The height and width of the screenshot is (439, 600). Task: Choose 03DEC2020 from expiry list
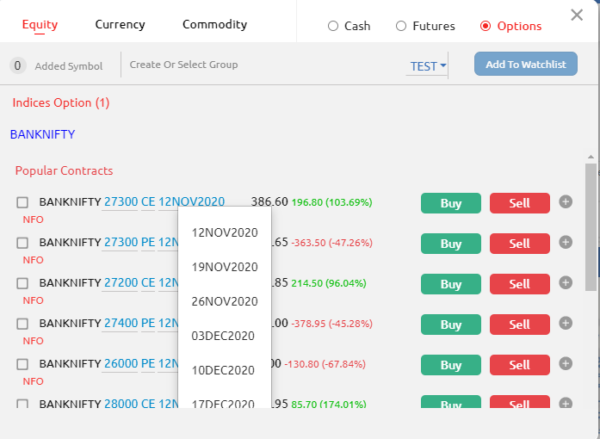225,336
